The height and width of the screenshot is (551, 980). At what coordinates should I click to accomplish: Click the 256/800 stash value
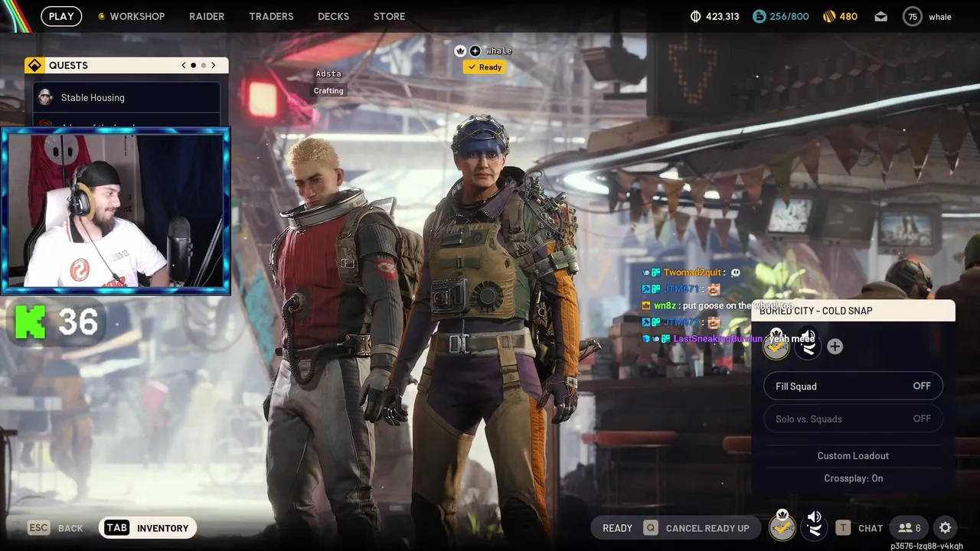789,16
